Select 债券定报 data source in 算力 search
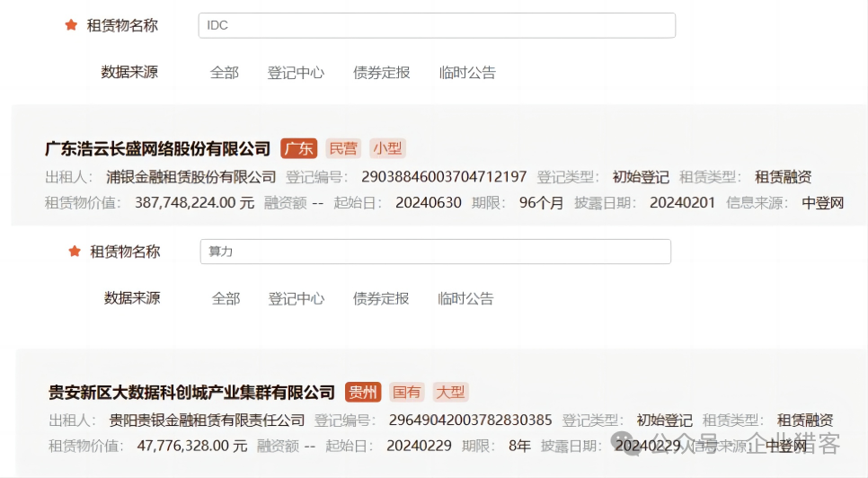The width and height of the screenshot is (868, 478). click(381, 298)
